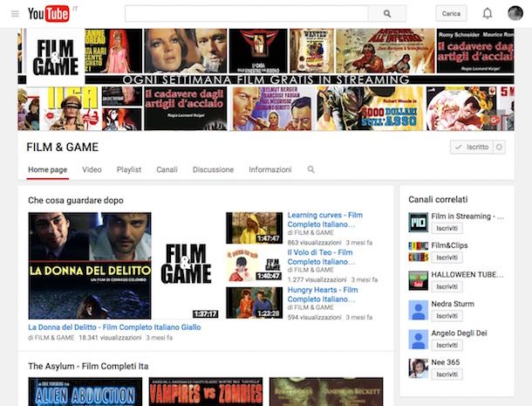The height and width of the screenshot is (406, 532).
Task: Open Film in Streaming channel avatar
Action: pos(418,222)
